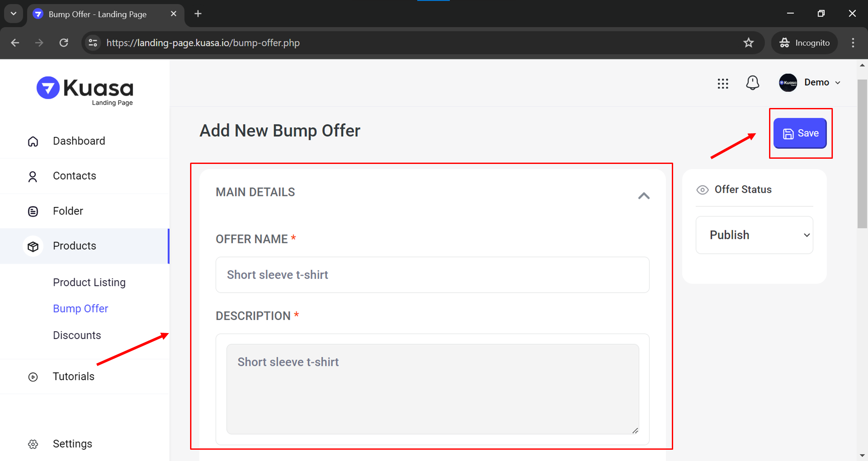The width and height of the screenshot is (868, 461).
Task: Open Product Listing submenu item
Action: point(89,282)
